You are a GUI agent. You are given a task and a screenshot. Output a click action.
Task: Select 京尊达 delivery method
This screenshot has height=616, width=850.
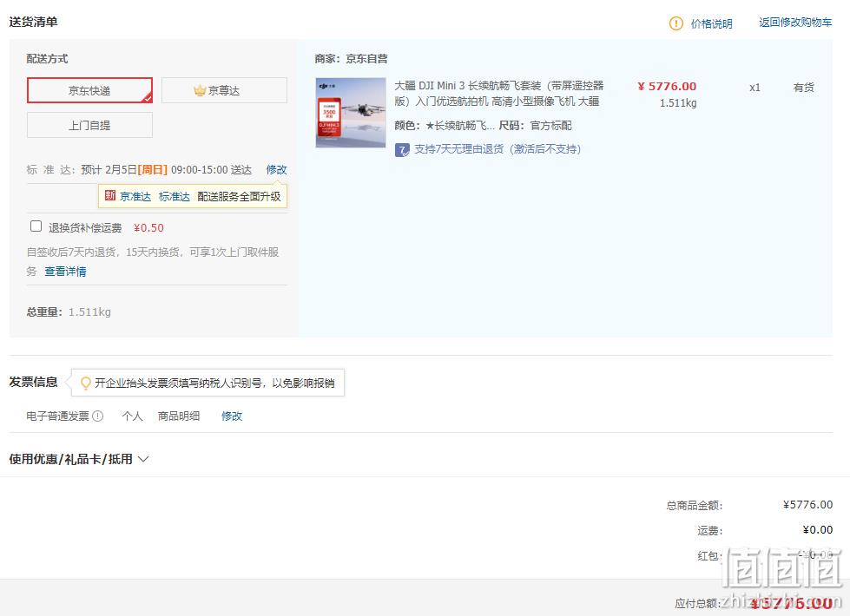[224, 90]
